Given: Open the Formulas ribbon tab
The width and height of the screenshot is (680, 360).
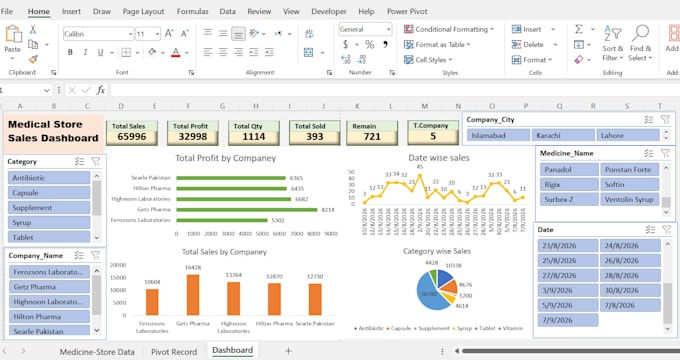Looking at the screenshot, I should (192, 11).
